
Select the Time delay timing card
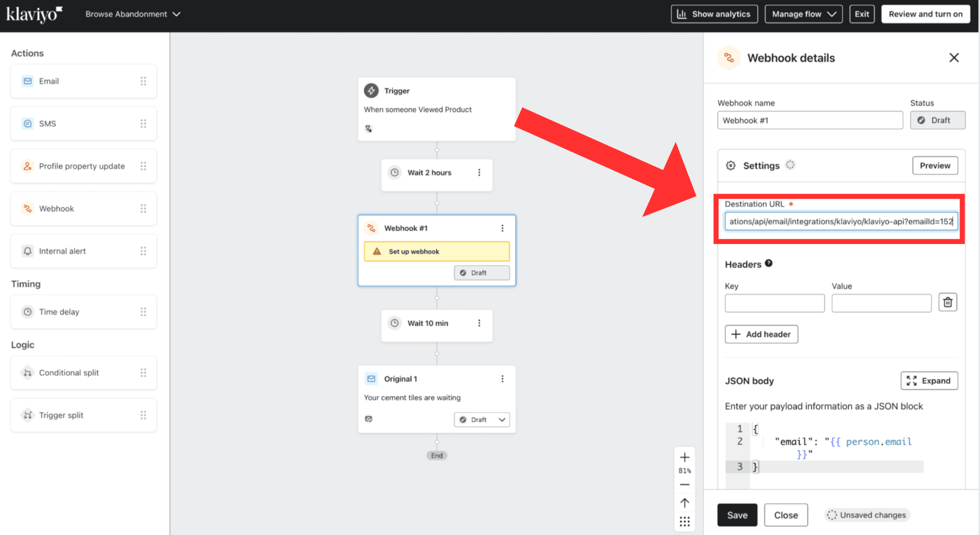coord(84,312)
